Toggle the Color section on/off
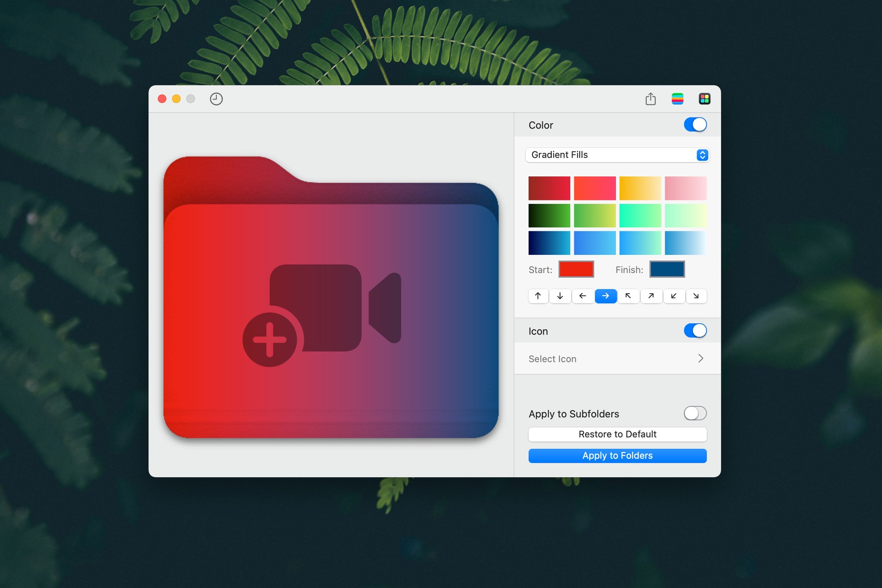 695,125
